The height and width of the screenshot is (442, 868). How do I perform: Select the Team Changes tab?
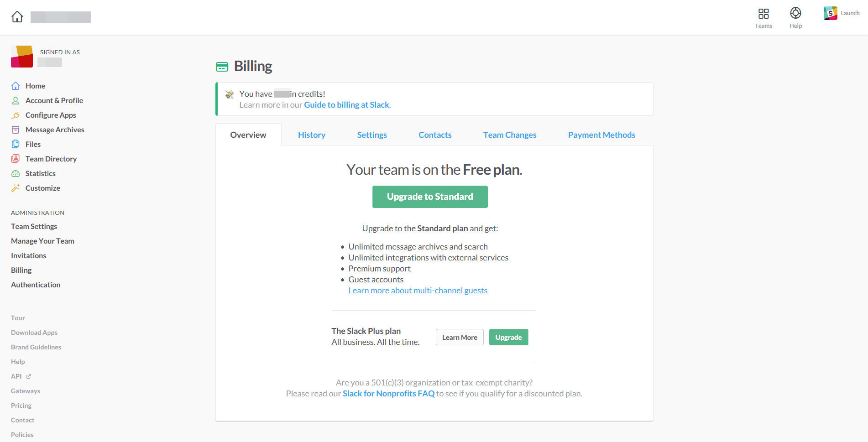click(x=510, y=135)
